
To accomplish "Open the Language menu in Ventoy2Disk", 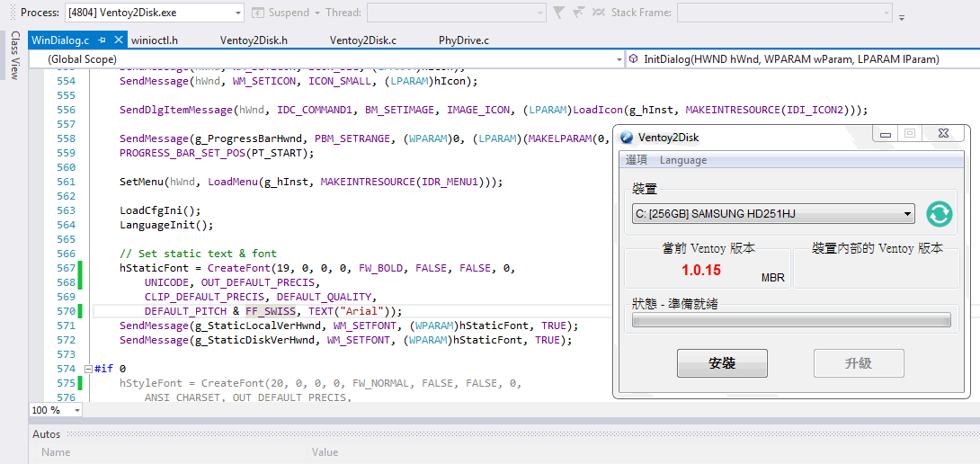I will click(x=683, y=160).
